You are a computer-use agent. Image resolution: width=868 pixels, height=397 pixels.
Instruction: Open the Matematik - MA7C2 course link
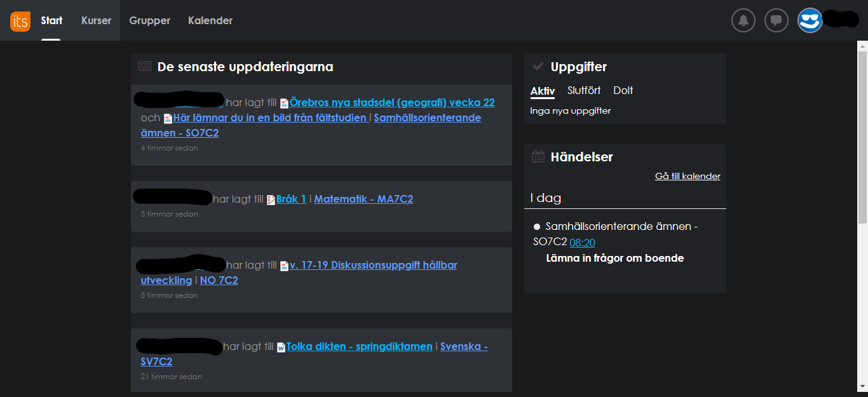[x=363, y=198]
